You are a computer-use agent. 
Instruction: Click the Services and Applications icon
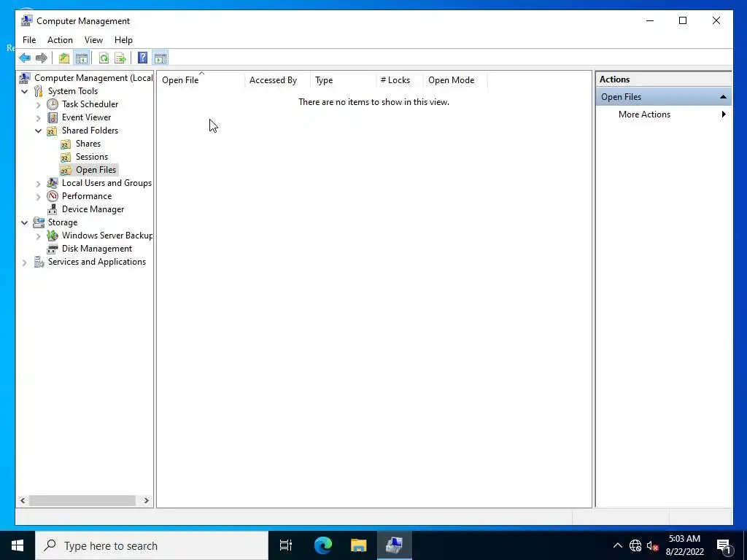(x=39, y=262)
